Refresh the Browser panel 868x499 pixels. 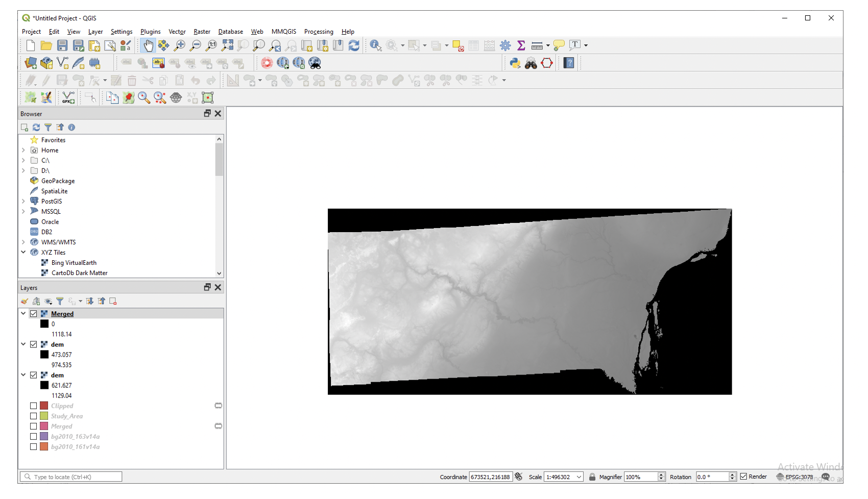(x=36, y=127)
